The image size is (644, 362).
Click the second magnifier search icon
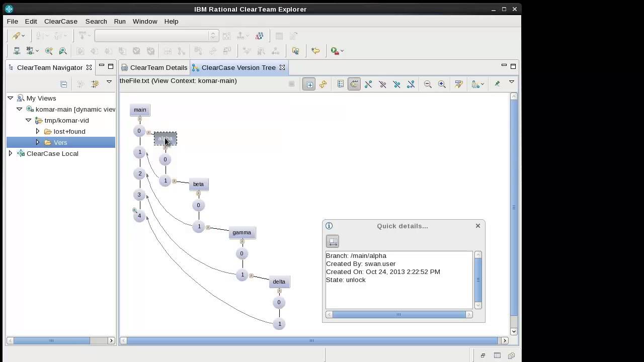point(63,51)
